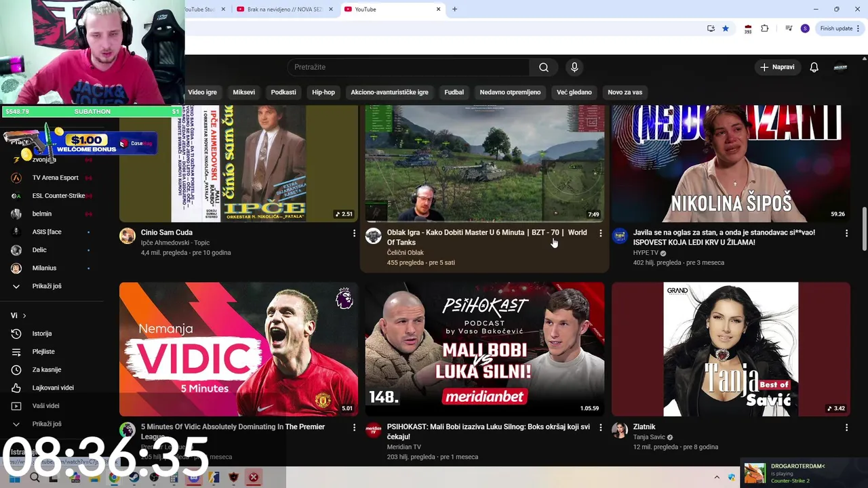Start voice search with microphone icon
868x488 pixels.
point(574,67)
